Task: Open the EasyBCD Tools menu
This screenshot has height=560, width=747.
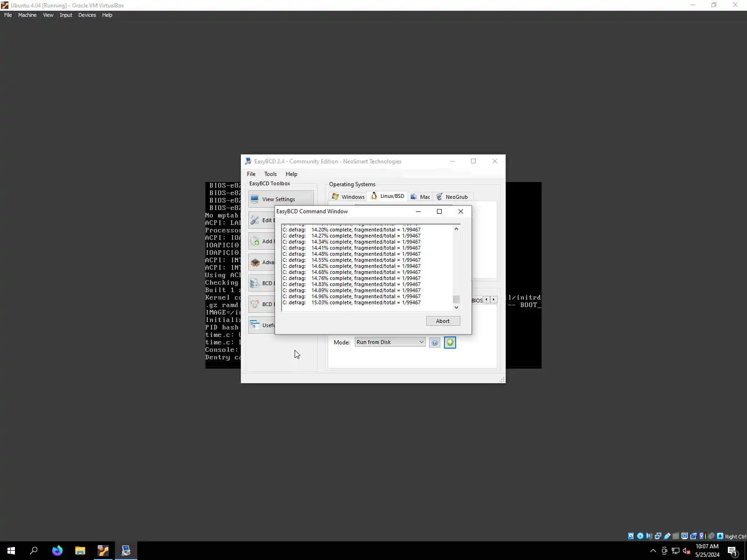Action: pos(270,174)
